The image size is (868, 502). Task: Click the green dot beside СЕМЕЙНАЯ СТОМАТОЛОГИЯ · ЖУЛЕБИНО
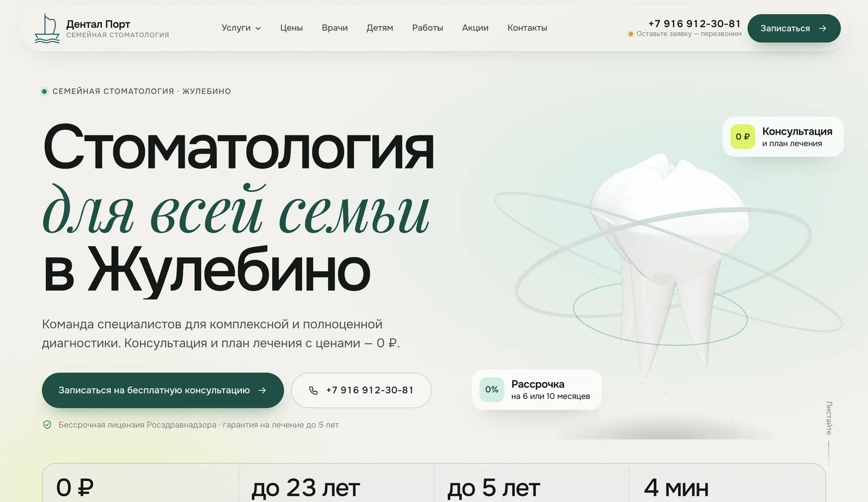(44, 91)
